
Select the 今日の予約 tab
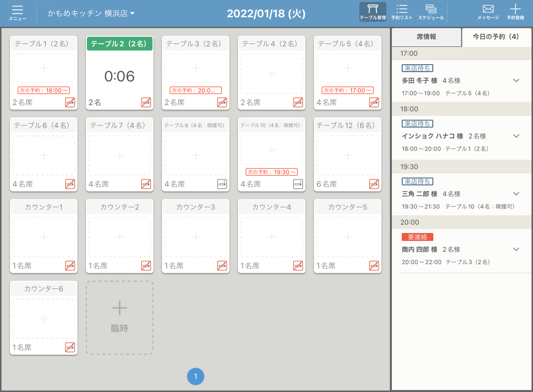[495, 37]
